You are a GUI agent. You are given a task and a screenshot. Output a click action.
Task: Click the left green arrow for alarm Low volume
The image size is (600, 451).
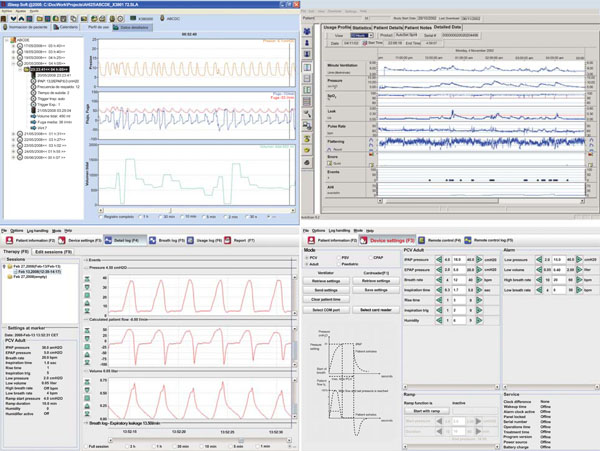[x=539, y=270]
